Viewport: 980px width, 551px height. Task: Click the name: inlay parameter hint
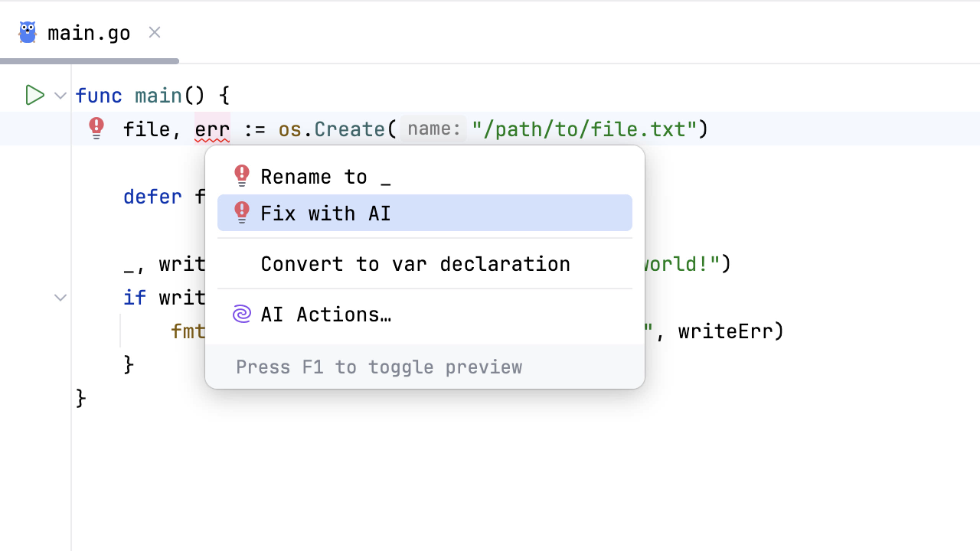point(433,129)
